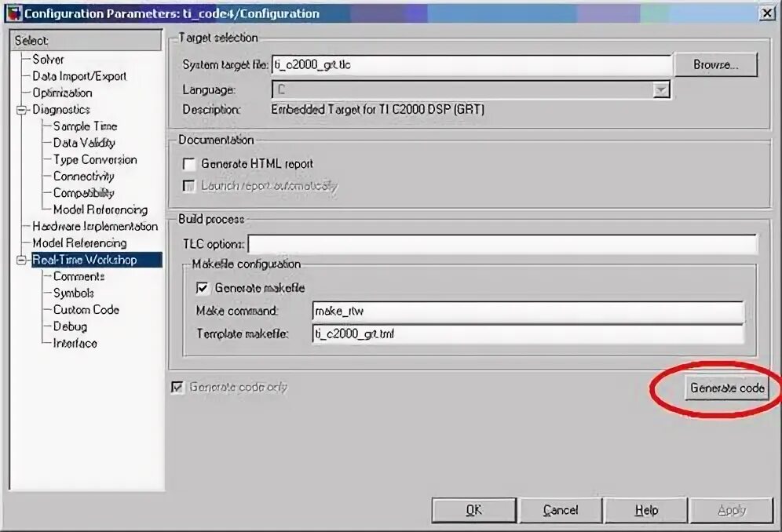Click the TLC options field
782x532 pixels.
pos(502,244)
